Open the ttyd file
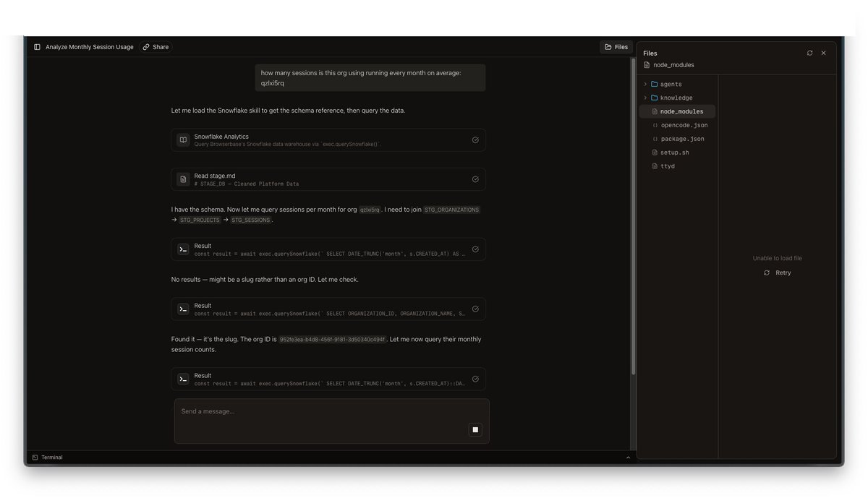 point(667,166)
